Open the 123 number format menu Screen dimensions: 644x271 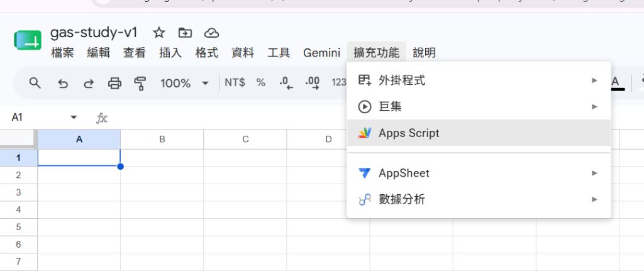(x=339, y=82)
